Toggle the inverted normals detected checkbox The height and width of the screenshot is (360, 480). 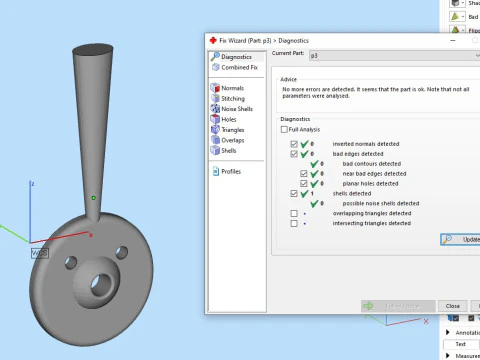click(294, 144)
